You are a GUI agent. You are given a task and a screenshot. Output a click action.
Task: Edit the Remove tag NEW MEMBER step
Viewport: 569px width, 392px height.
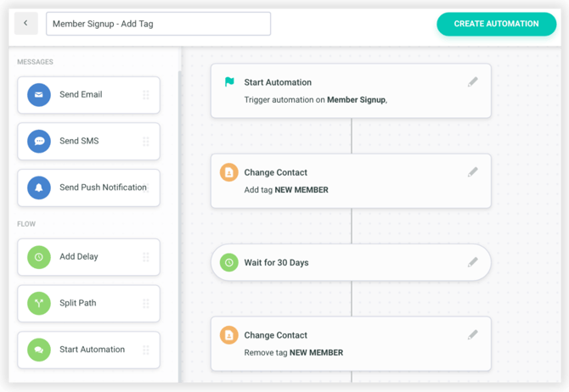pyautogui.click(x=472, y=335)
